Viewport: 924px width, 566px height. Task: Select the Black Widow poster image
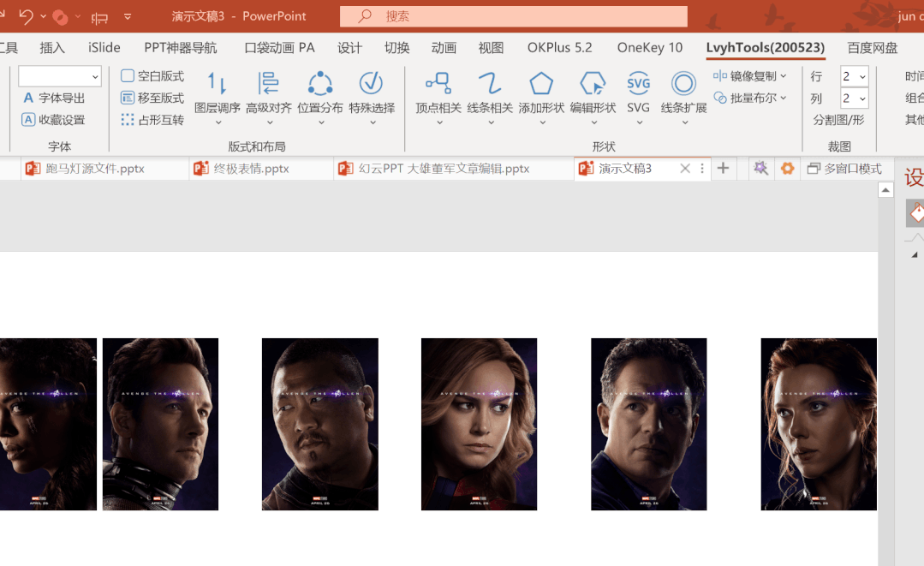[x=819, y=424]
